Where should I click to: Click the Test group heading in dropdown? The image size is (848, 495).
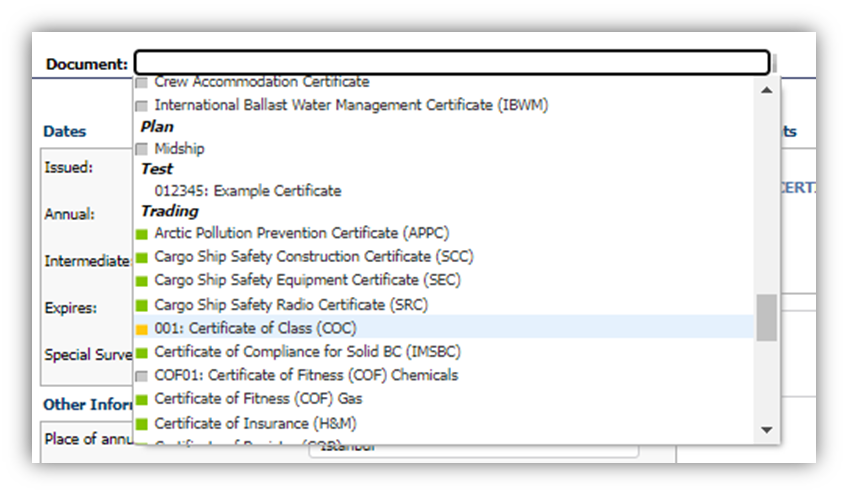(x=156, y=169)
